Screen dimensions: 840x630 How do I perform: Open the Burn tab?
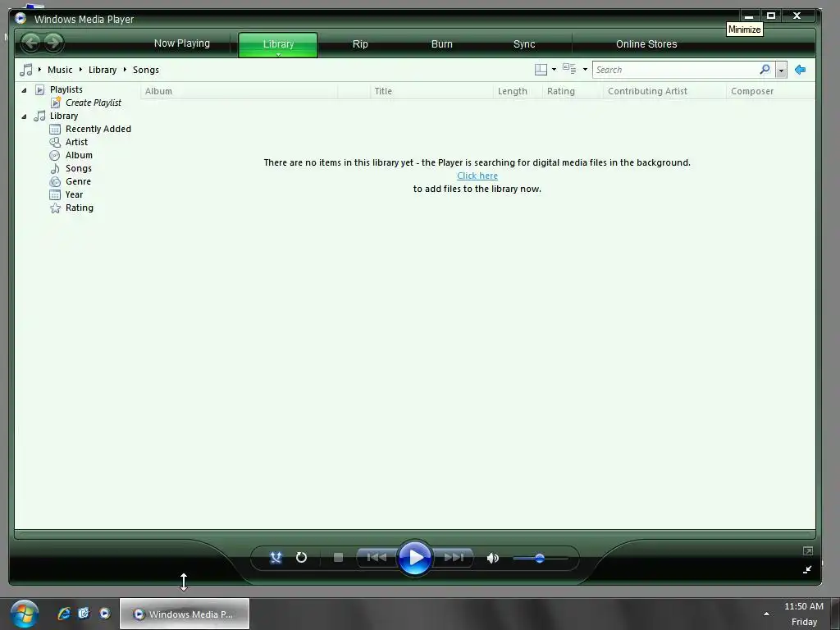pyautogui.click(x=442, y=44)
